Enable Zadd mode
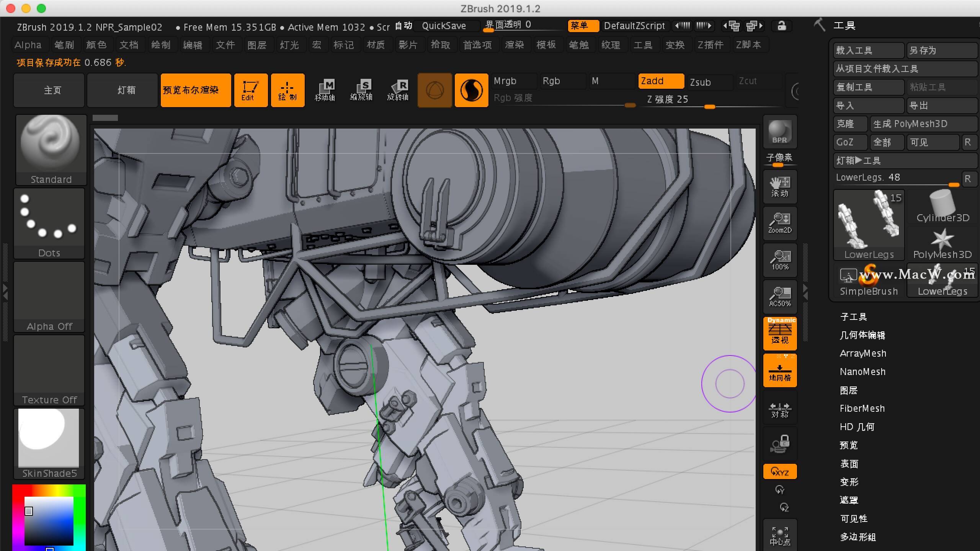The width and height of the screenshot is (980, 551). pos(661,81)
